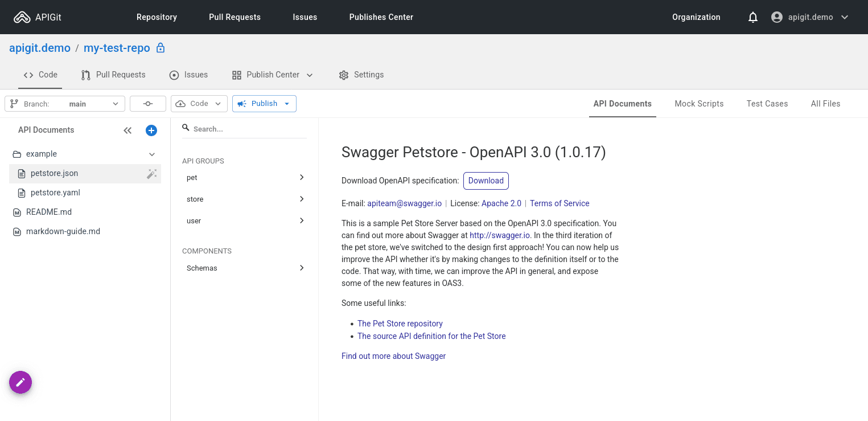This screenshot has height=421, width=868.
Task: Click the commit history icon button
Action: [x=148, y=104]
